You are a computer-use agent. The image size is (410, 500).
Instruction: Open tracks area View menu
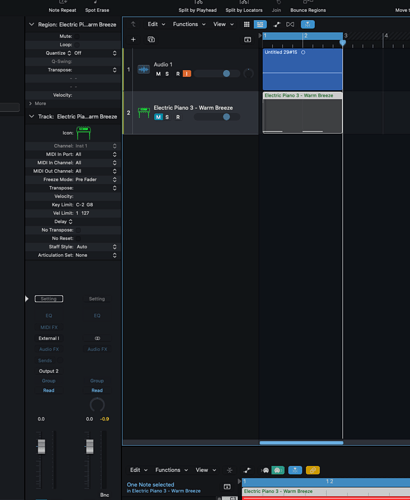[x=223, y=24]
